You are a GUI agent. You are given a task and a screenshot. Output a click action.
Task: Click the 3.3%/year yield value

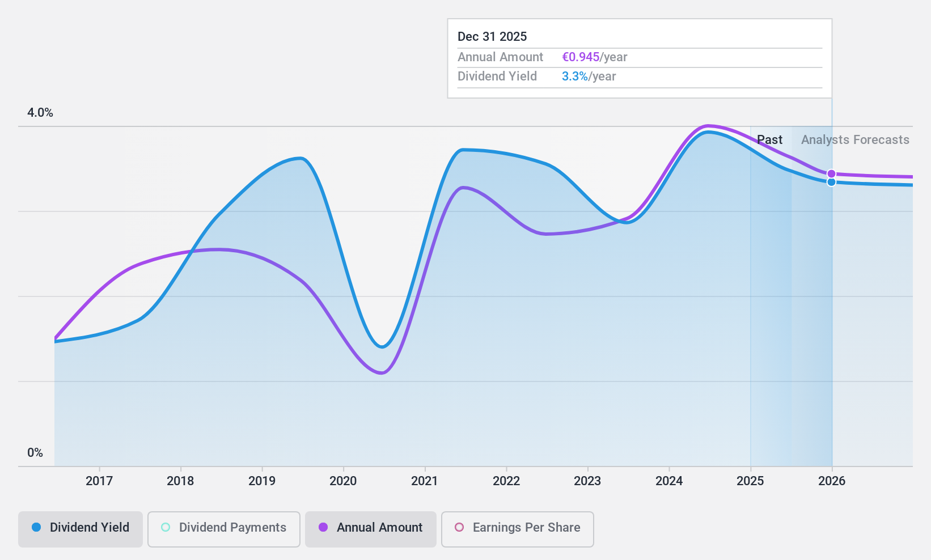[x=589, y=77]
